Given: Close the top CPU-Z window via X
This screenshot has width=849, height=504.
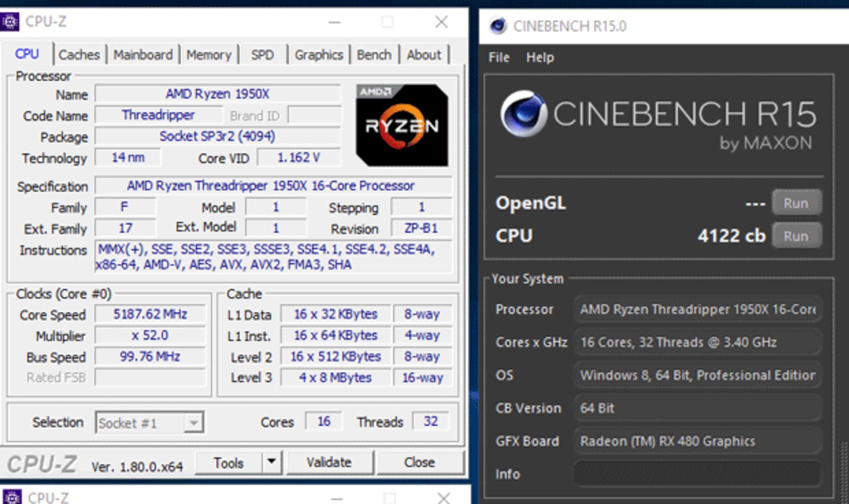Looking at the screenshot, I should pyautogui.click(x=441, y=22).
